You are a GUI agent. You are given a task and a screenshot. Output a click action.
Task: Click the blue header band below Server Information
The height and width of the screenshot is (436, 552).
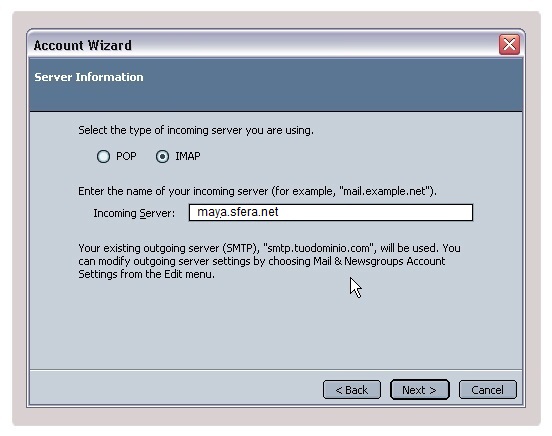click(276, 99)
